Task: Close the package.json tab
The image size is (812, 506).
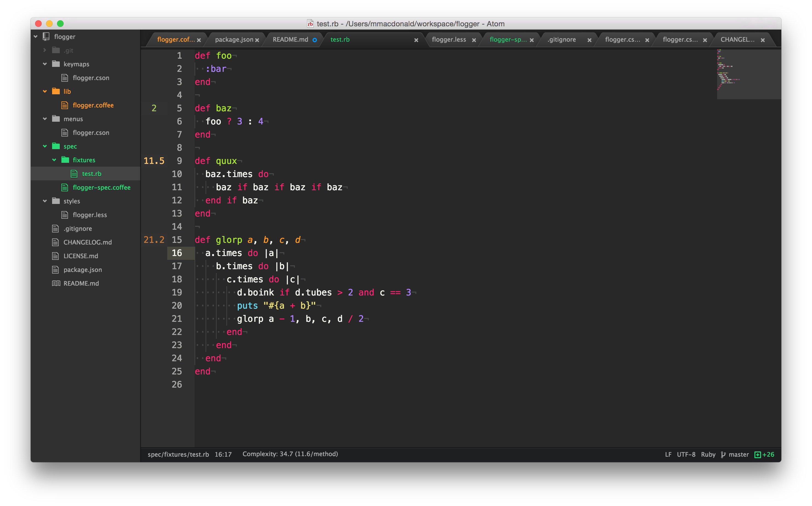Action: tap(257, 40)
